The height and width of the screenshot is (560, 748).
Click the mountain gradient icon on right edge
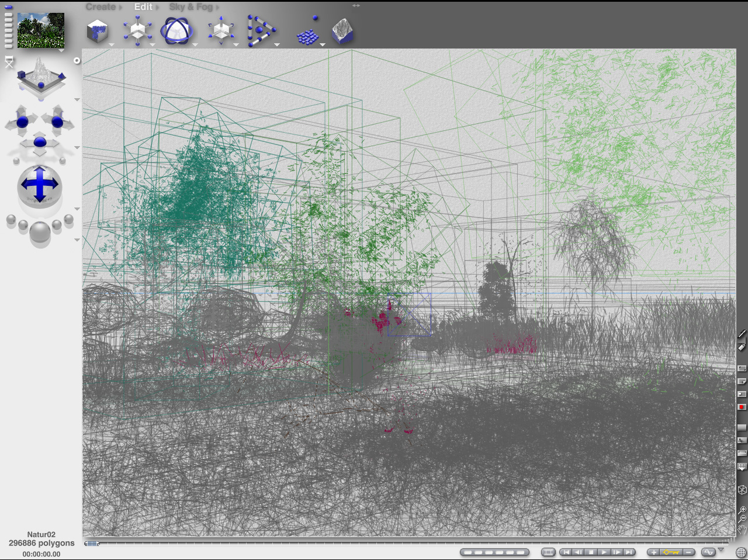coord(742,440)
